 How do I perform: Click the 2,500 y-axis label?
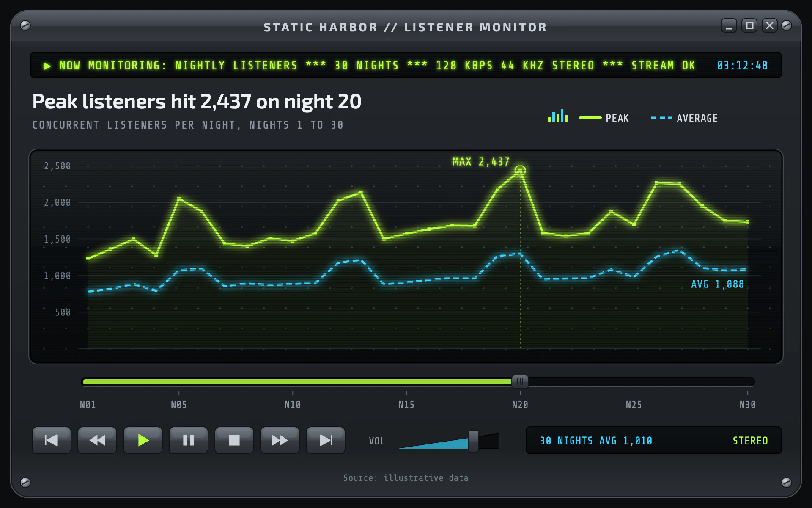58,166
